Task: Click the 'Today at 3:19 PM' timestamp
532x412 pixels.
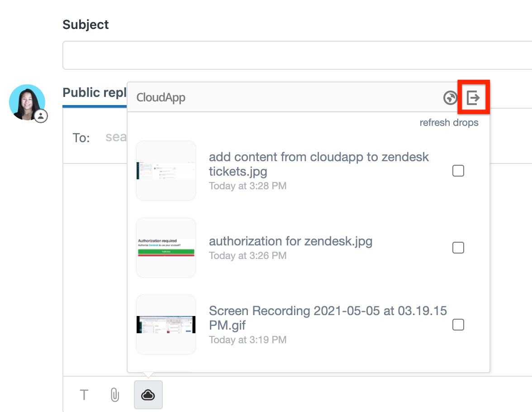Action: pyautogui.click(x=248, y=340)
